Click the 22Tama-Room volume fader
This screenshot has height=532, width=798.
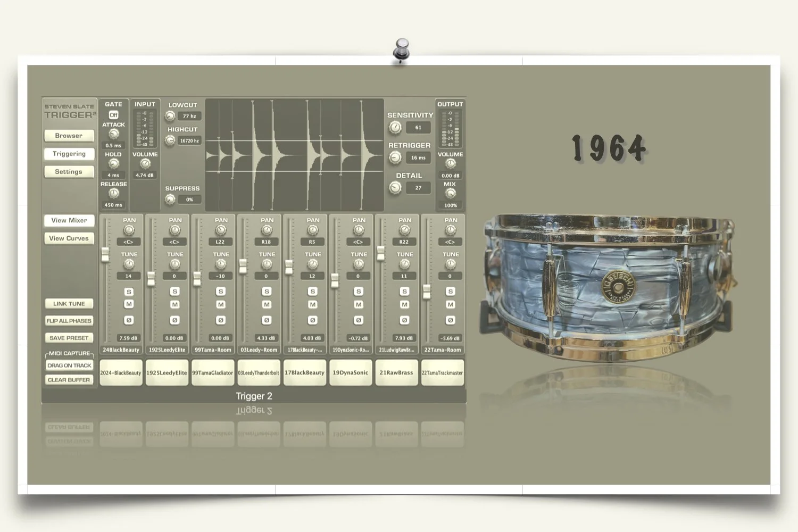[x=427, y=292]
